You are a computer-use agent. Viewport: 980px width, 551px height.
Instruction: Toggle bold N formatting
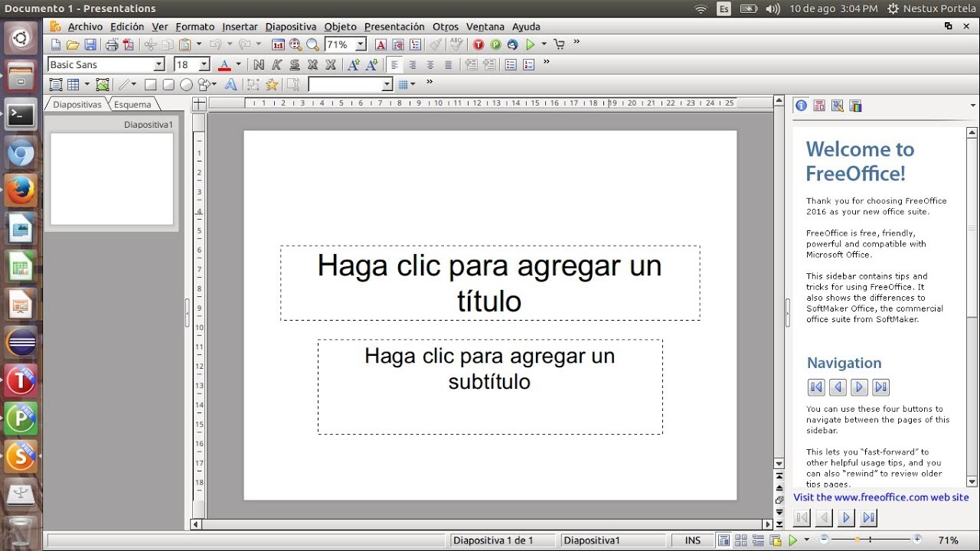click(259, 64)
